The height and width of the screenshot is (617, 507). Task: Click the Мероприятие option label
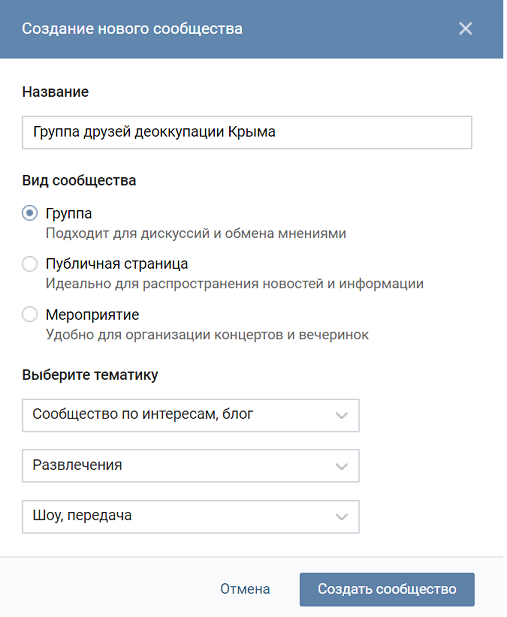click(x=92, y=315)
